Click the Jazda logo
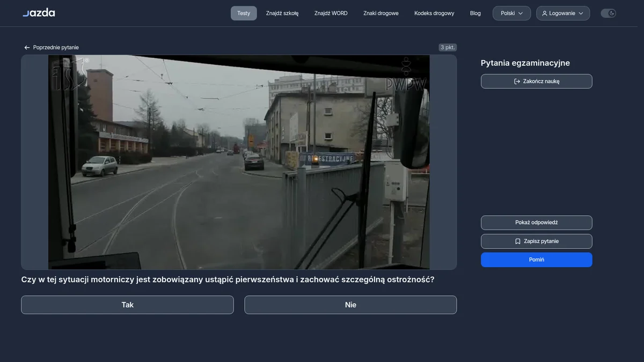The height and width of the screenshot is (362, 644). point(39,12)
